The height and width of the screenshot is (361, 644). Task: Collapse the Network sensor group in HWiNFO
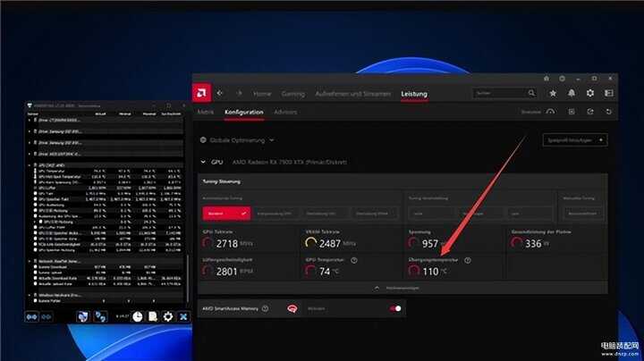click(30, 261)
